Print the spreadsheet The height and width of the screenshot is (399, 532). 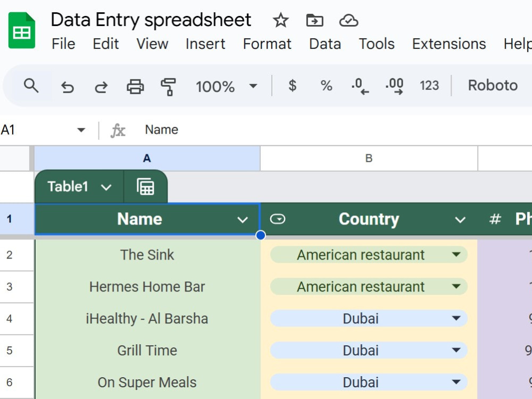point(135,86)
